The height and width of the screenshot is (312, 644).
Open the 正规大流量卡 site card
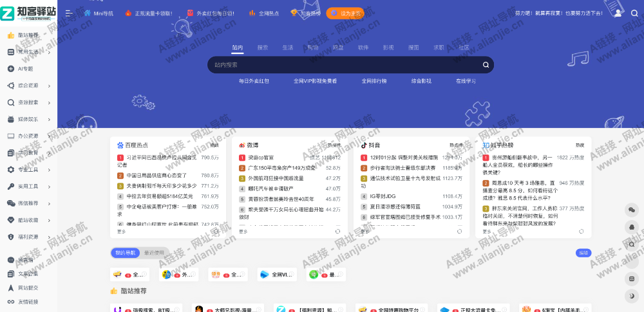coord(473,309)
